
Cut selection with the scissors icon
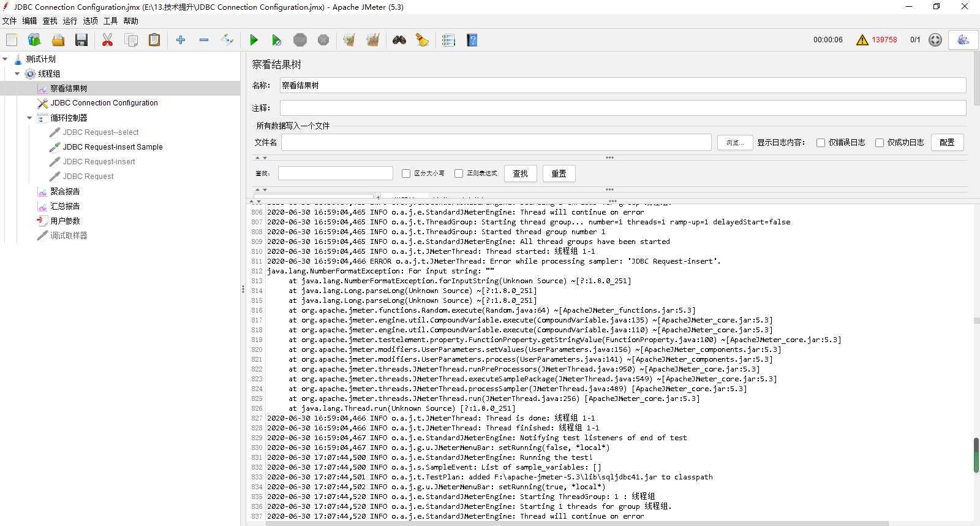(107, 40)
